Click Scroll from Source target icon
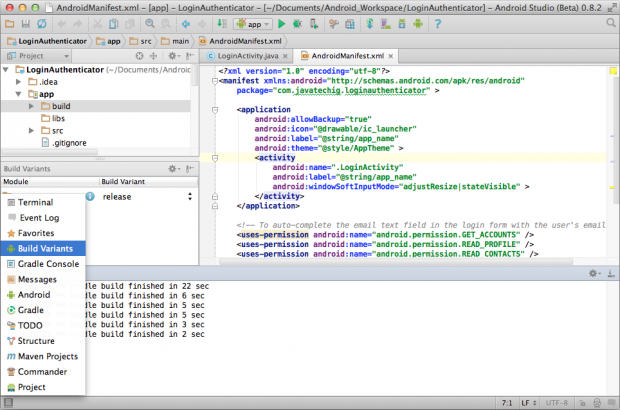 pyautogui.click(x=139, y=56)
